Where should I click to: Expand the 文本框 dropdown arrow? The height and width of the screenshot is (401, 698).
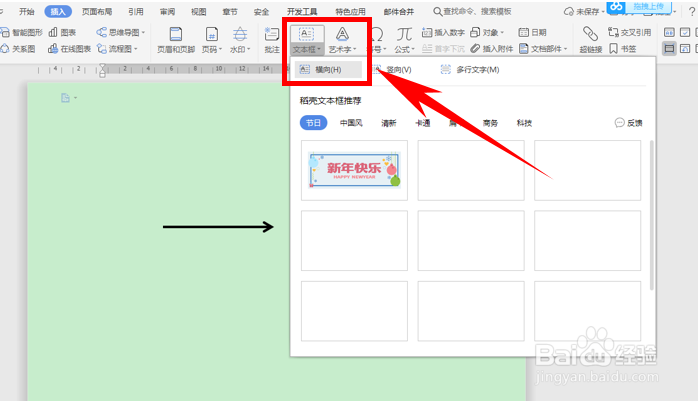point(319,49)
